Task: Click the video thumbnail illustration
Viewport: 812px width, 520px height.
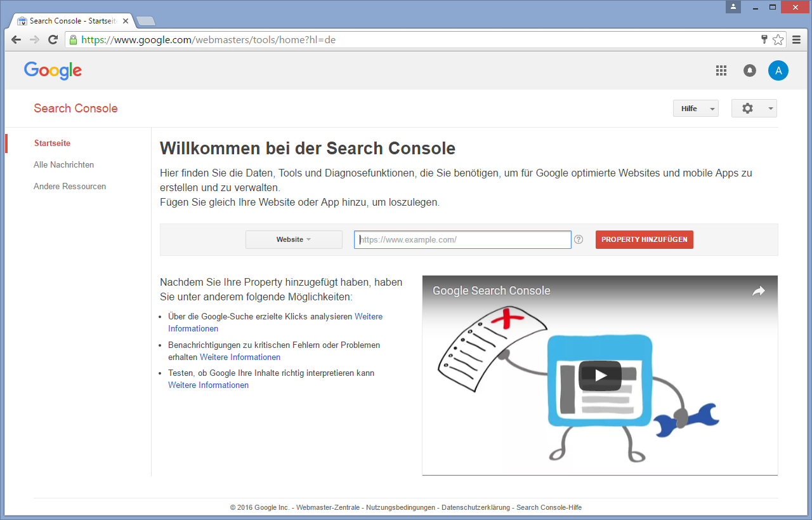Action: click(600, 375)
